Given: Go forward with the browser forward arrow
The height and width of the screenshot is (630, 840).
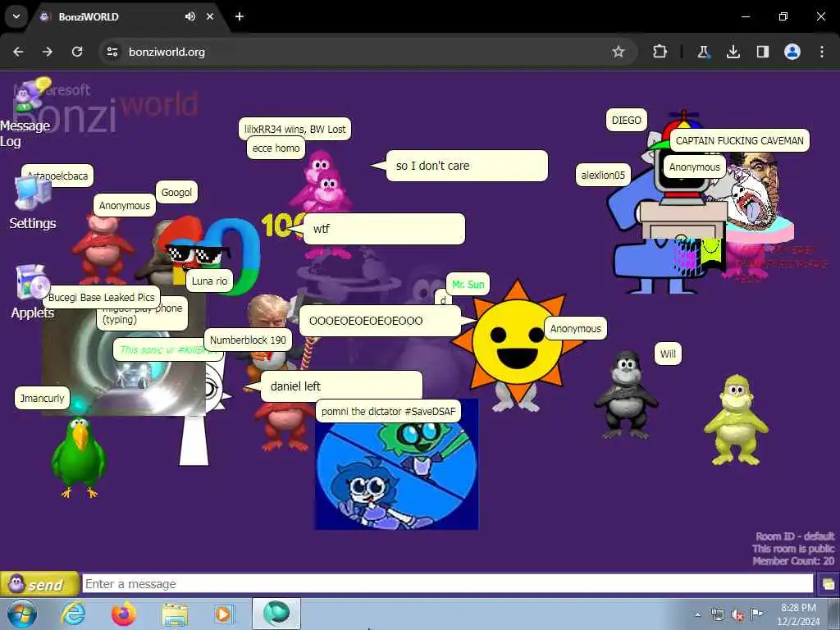Looking at the screenshot, I should [48, 52].
